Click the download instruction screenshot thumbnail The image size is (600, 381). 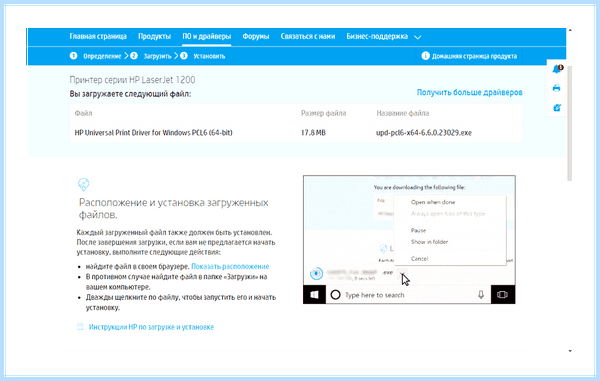coord(409,239)
